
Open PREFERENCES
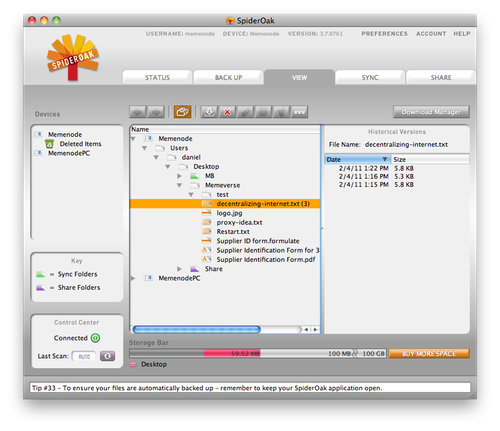tap(384, 34)
